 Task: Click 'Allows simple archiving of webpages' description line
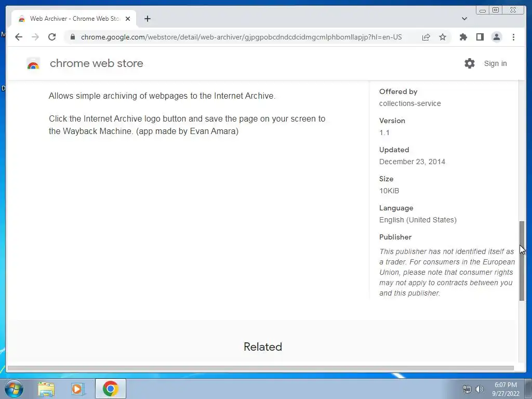point(162,96)
